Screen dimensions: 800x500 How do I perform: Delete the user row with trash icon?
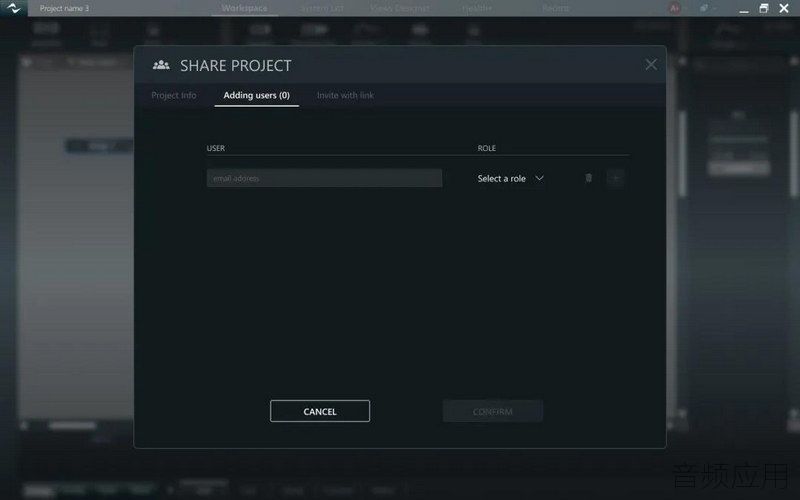tap(588, 178)
